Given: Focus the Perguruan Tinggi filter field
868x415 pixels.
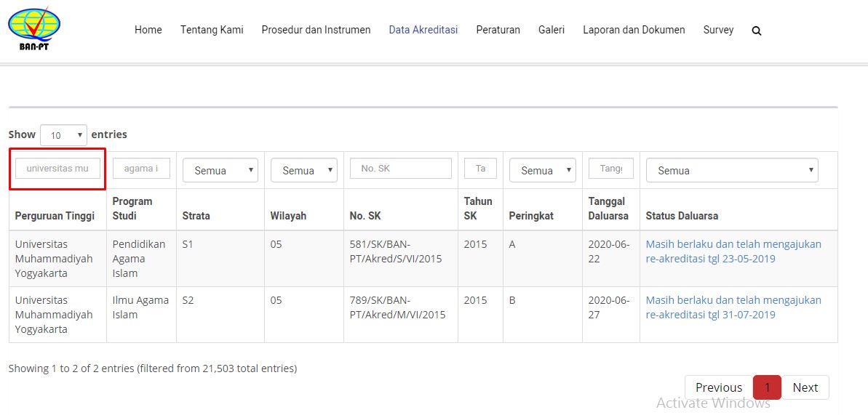Looking at the screenshot, I should [x=57, y=168].
